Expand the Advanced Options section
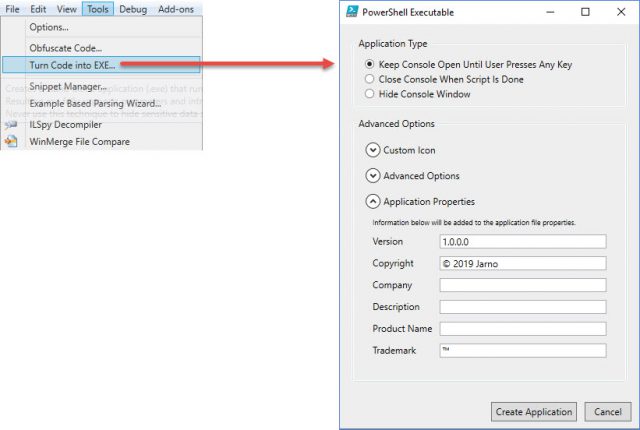This screenshot has width=640, height=430. coord(374,176)
